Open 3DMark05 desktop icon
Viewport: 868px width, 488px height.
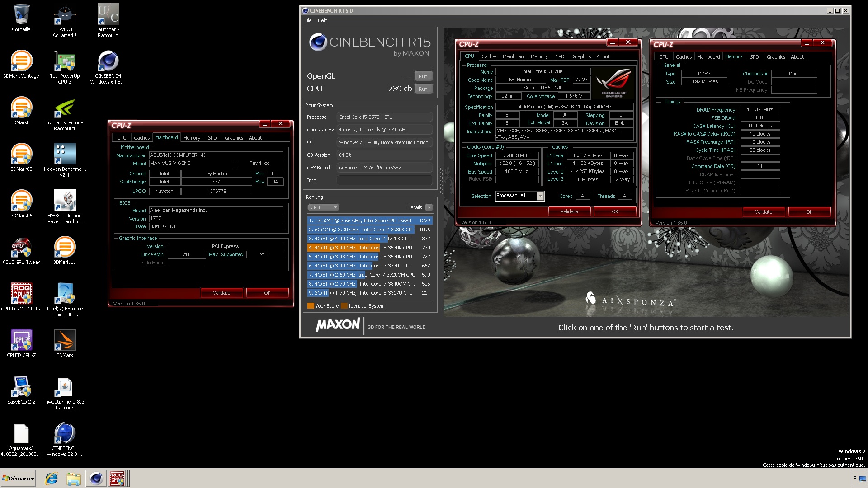21,158
